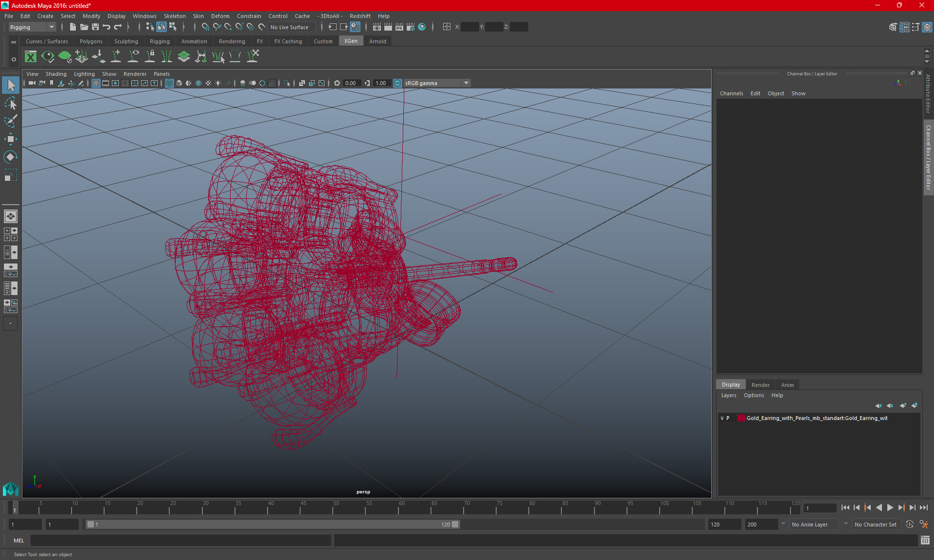Toggle color management ON button
The height and width of the screenshot is (560, 934).
(397, 83)
